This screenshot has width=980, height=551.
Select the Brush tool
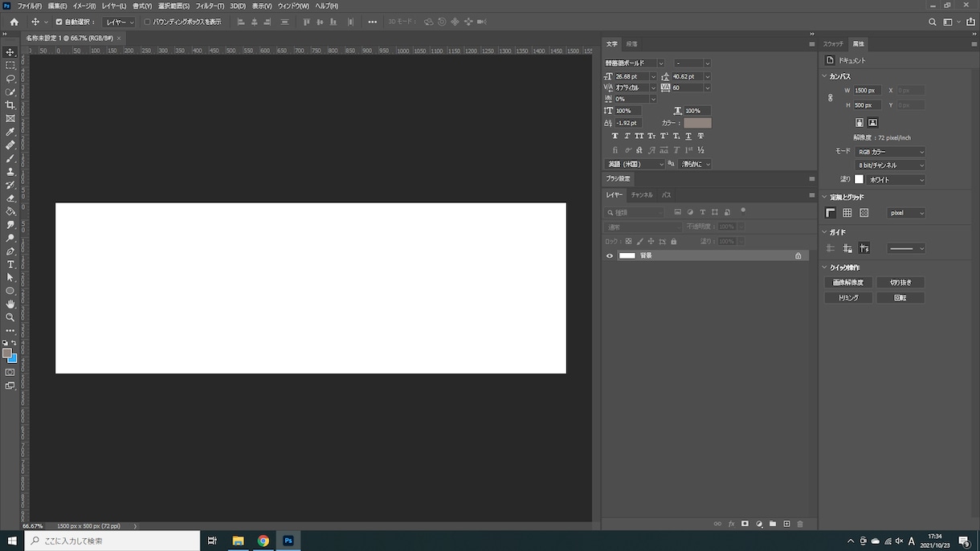point(10,158)
